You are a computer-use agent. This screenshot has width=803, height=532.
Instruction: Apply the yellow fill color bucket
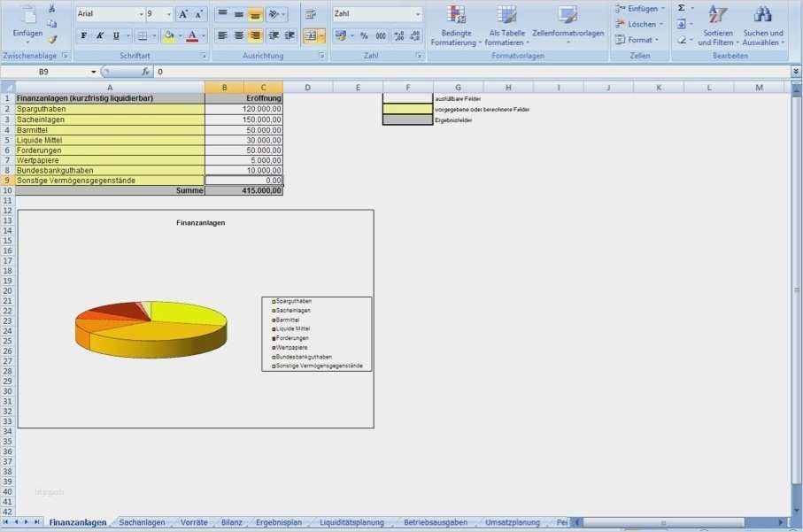click(x=168, y=35)
